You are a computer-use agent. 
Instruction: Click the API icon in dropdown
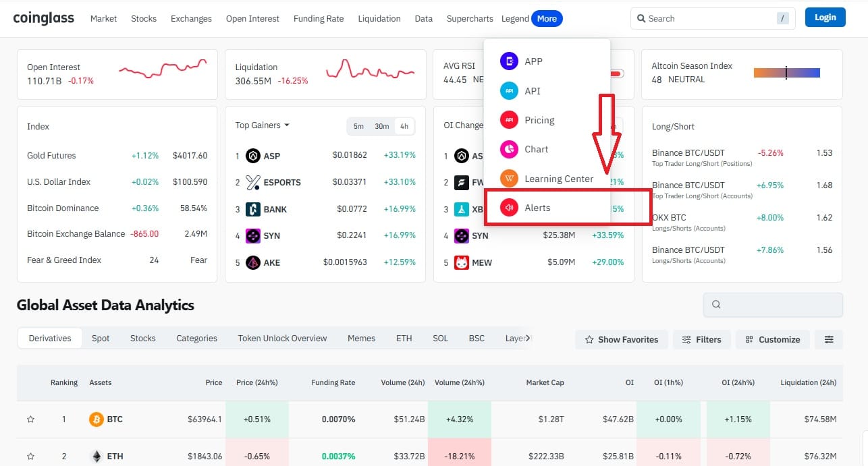tap(508, 91)
